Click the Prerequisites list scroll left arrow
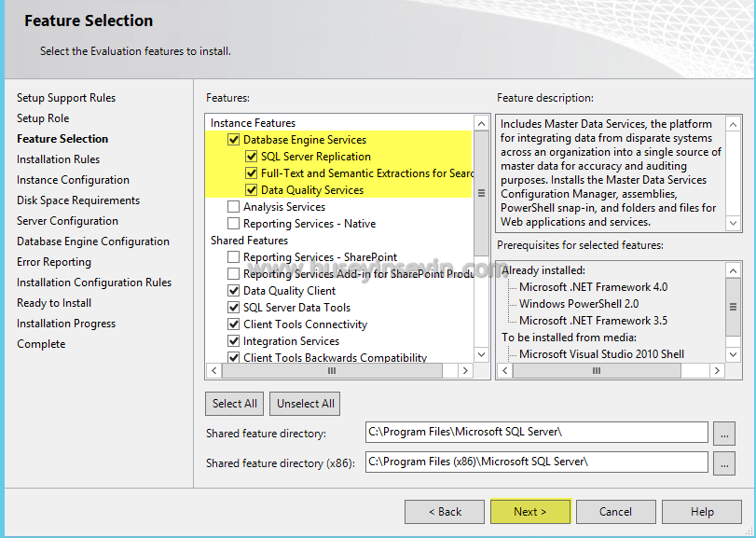 tap(505, 371)
